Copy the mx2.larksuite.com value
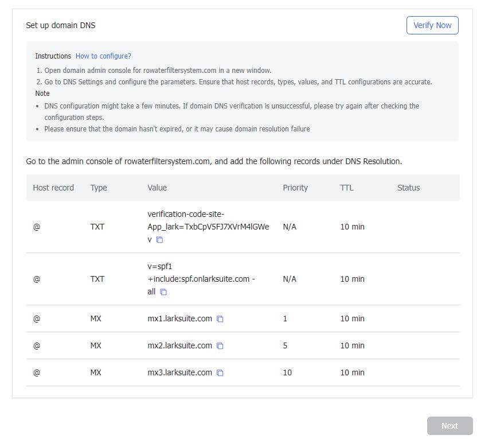This screenshot has width=504, height=439. point(220,346)
